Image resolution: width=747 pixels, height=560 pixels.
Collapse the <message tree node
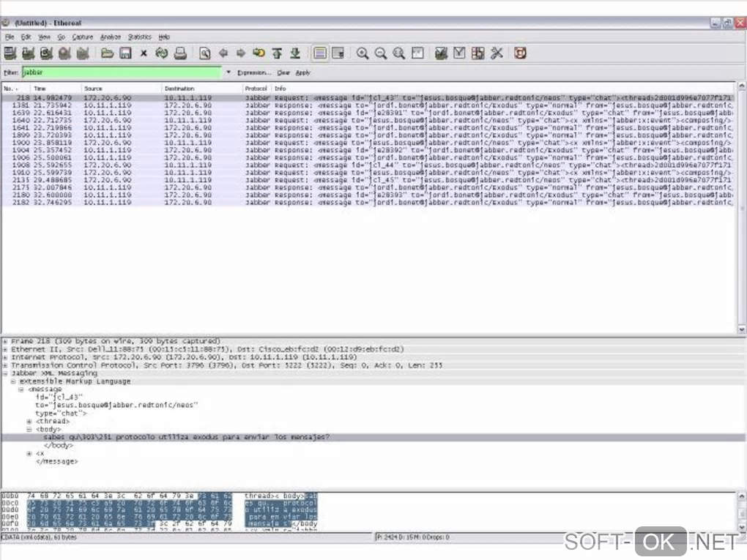click(x=21, y=389)
